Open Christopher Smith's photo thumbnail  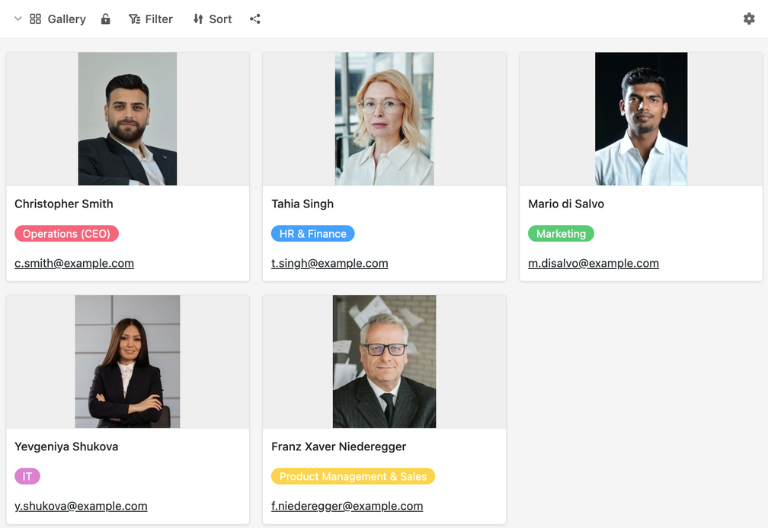pyautogui.click(x=127, y=119)
